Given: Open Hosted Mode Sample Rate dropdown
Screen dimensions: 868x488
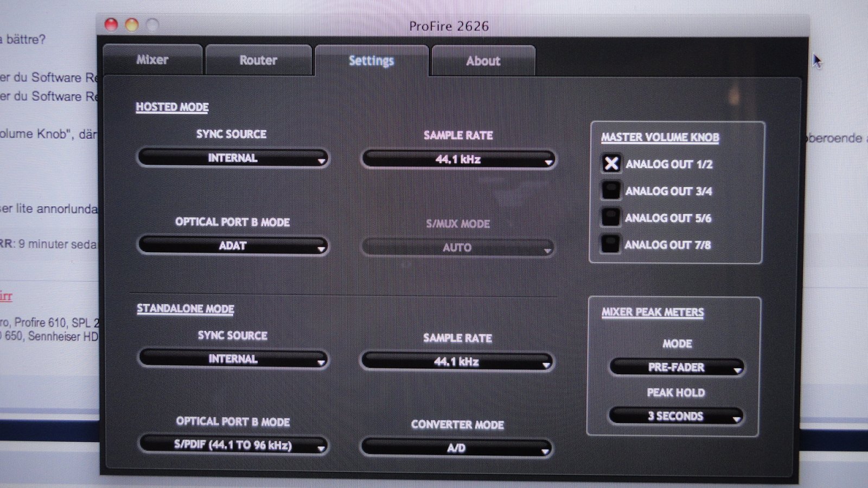Looking at the screenshot, I should click(x=458, y=160).
